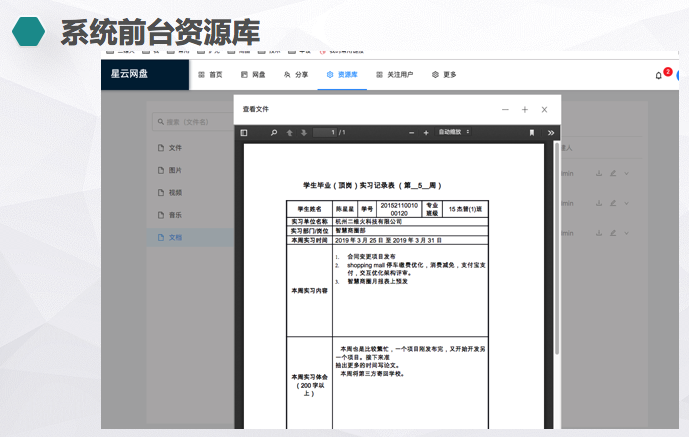Select the 资源库 tab

[342, 75]
